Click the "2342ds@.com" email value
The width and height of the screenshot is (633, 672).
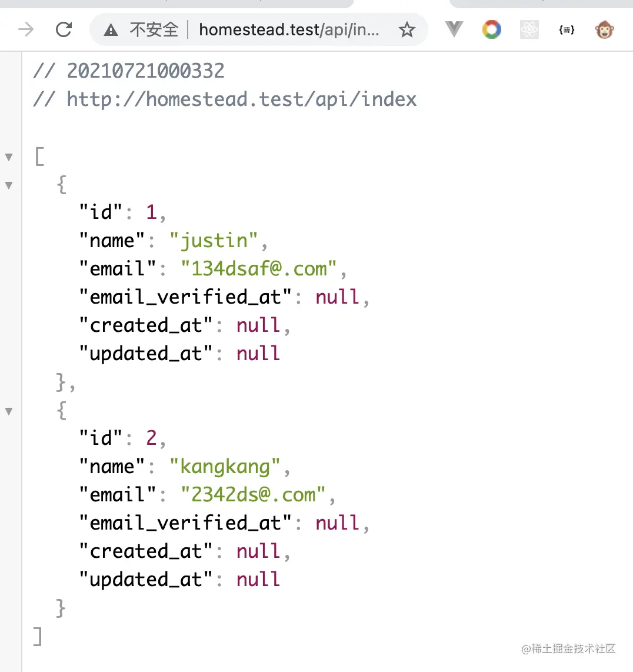253,494
